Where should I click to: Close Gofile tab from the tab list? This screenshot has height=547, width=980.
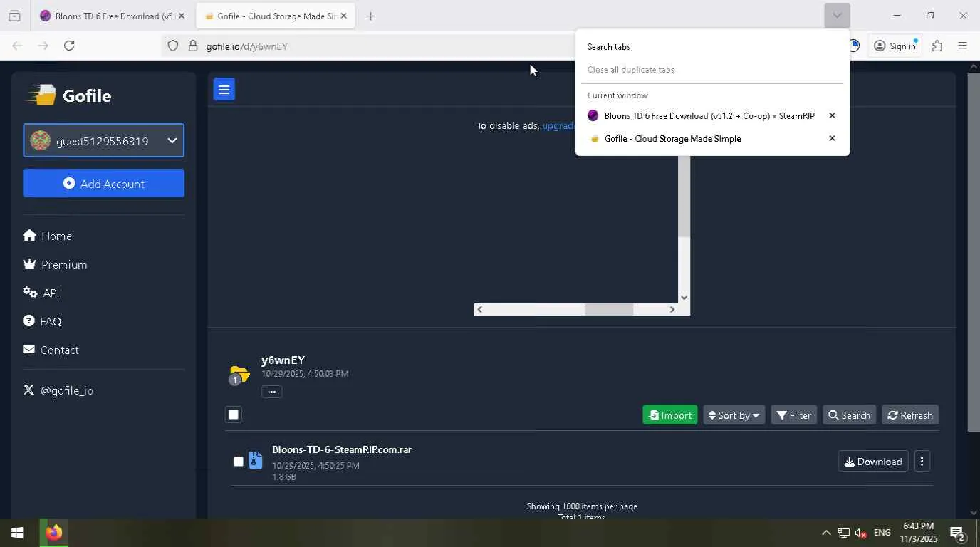pyautogui.click(x=832, y=138)
